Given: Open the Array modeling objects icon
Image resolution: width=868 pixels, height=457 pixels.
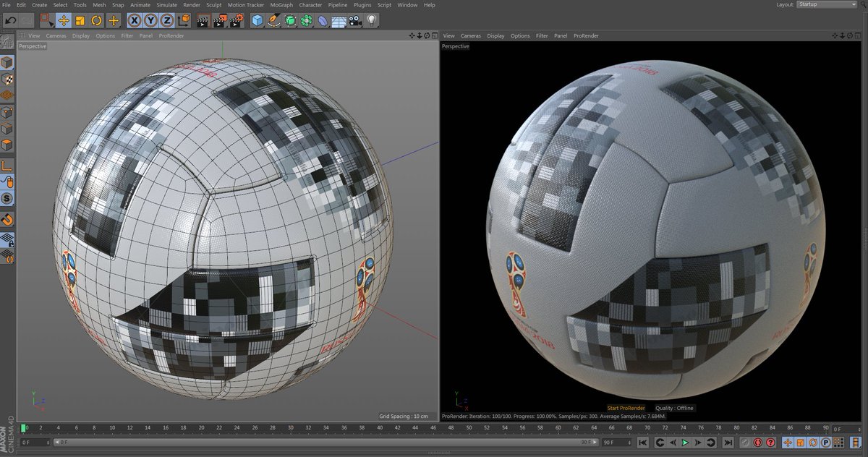Looking at the screenshot, I should [x=307, y=20].
